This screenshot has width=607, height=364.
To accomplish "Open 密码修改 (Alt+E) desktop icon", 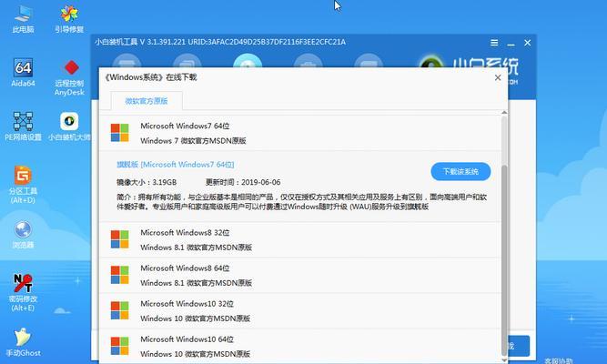I will [23, 292].
